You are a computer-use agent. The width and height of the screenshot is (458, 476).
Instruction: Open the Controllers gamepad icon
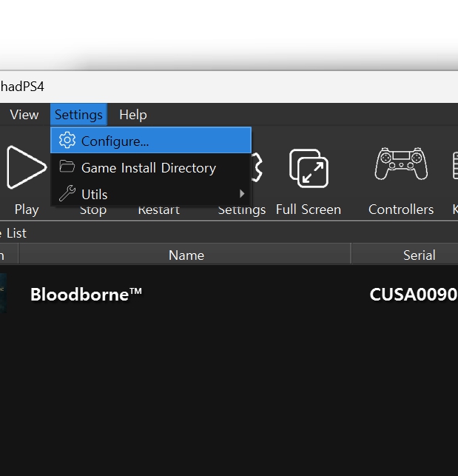pos(401,164)
